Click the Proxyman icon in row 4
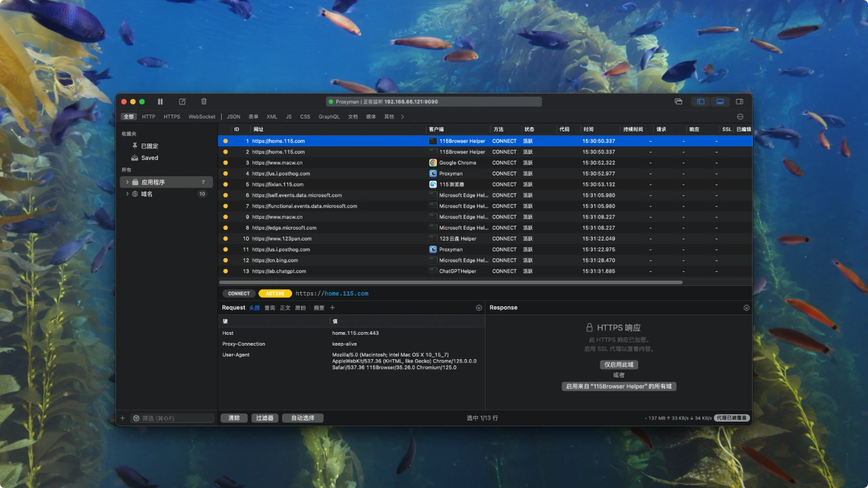This screenshot has width=868, height=488. click(433, 174)
